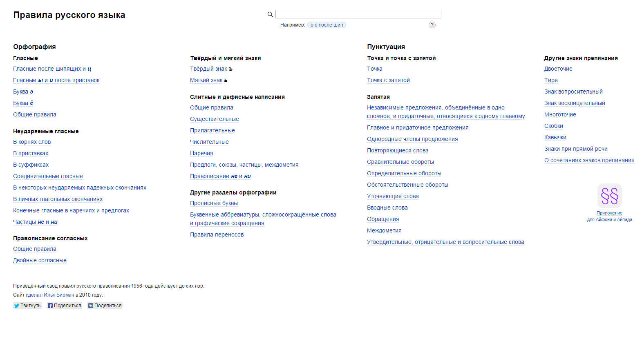Open the iPhone and iPad app icon
The width and height of the screenshot is (642, 364).
[x=609, y=196]
